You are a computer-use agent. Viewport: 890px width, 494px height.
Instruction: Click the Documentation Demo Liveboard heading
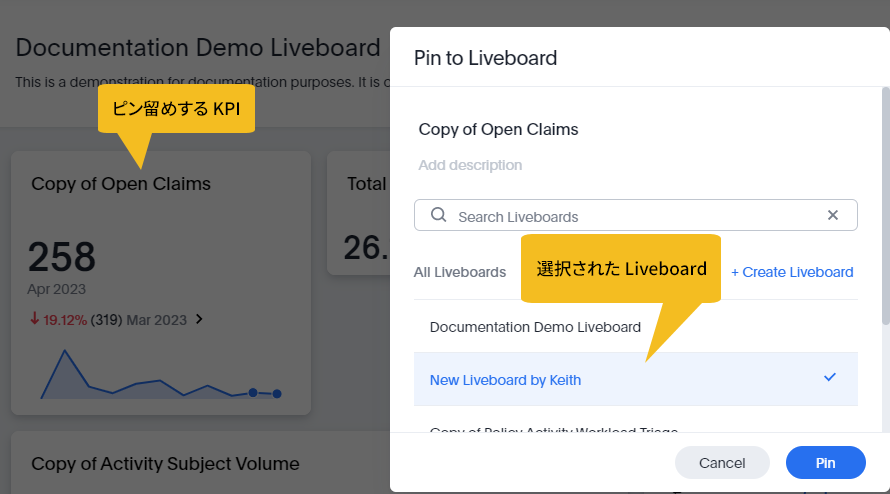point(198,48)
